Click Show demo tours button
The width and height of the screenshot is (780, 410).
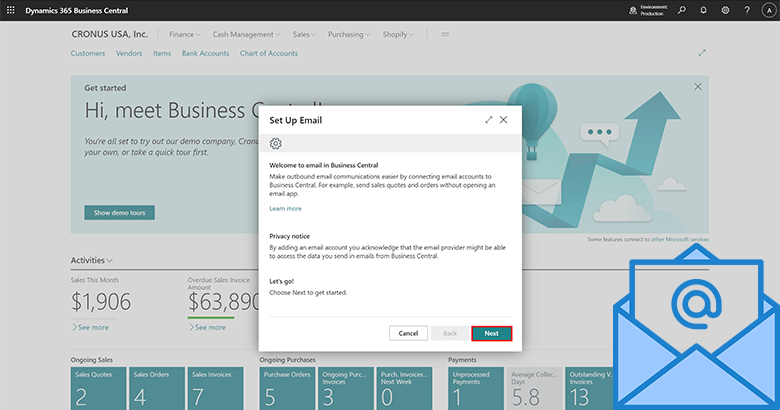coord(119,212)
